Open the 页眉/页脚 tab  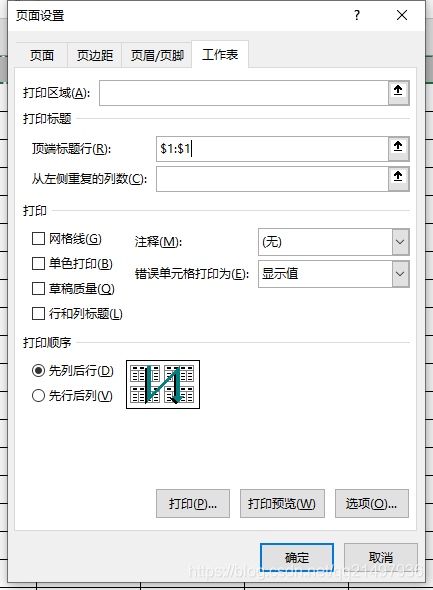point(157,55)
